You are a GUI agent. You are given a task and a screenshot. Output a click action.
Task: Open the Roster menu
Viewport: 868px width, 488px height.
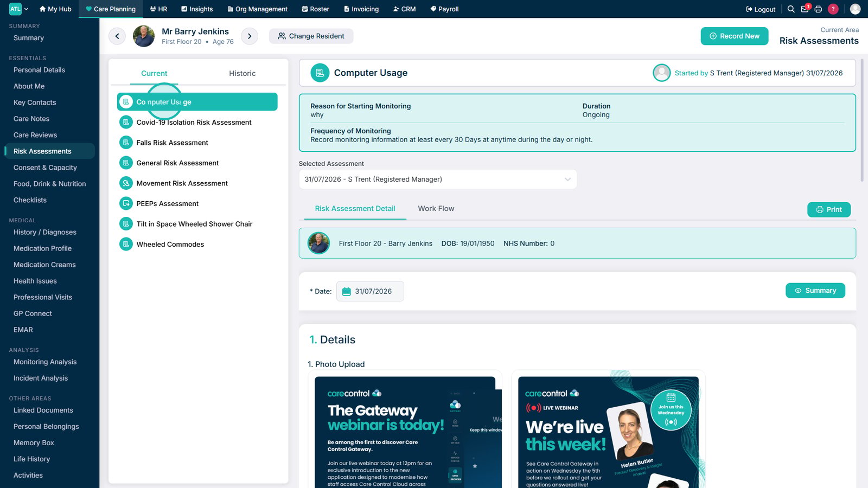coord(316,9)
